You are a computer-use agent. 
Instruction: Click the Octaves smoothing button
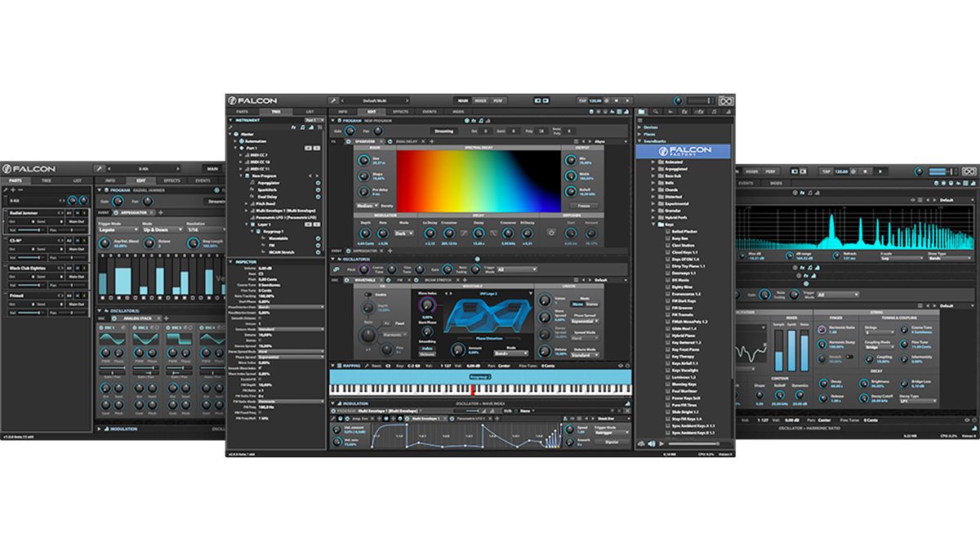pos(427,353)
